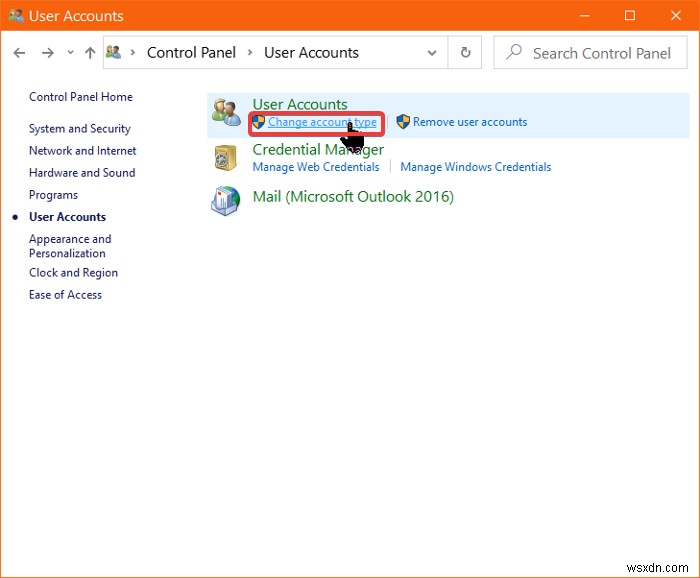Open Manage Windows Credentials

[476, 167]
